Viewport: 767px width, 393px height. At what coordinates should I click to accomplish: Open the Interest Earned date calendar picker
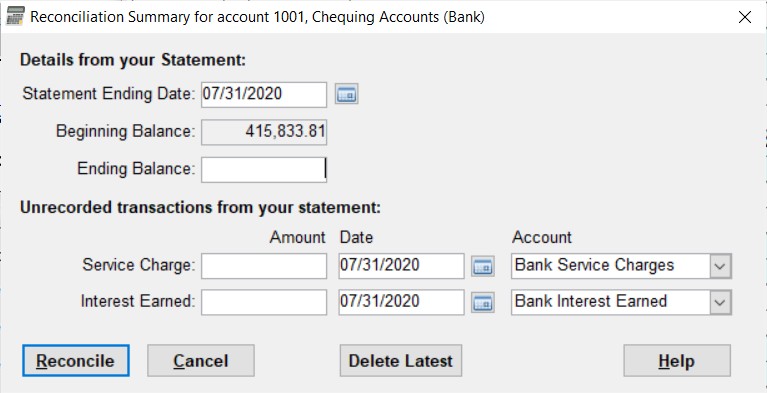tap(483, 302)
